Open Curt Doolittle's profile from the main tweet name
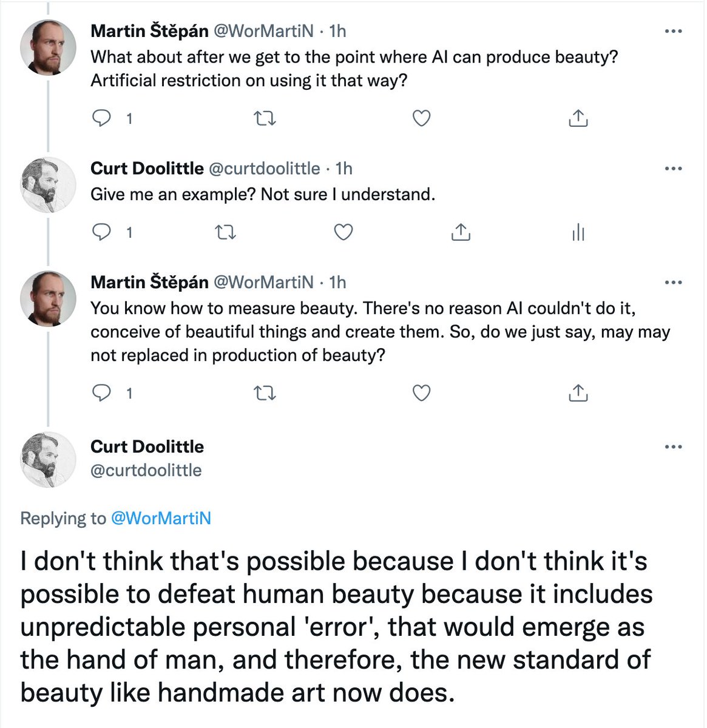This screenshot has width=707, height=728. pyautogui.click(x=147, y=447)
